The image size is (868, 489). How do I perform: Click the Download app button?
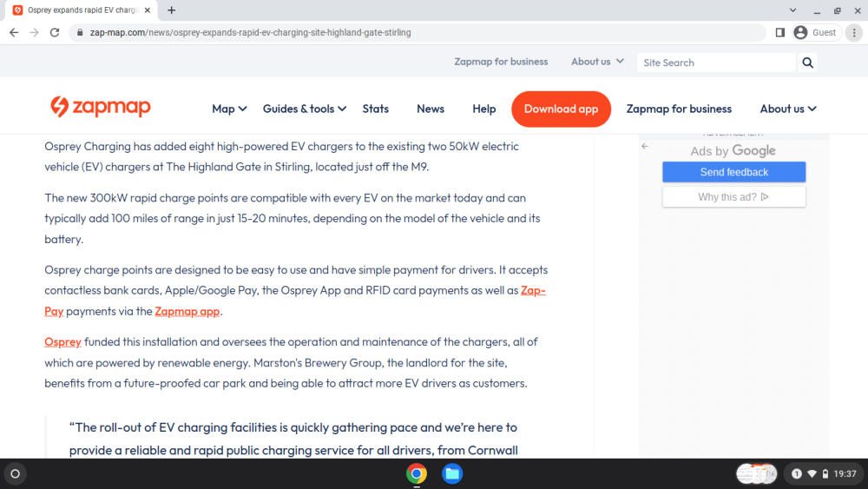pos(561,109)
